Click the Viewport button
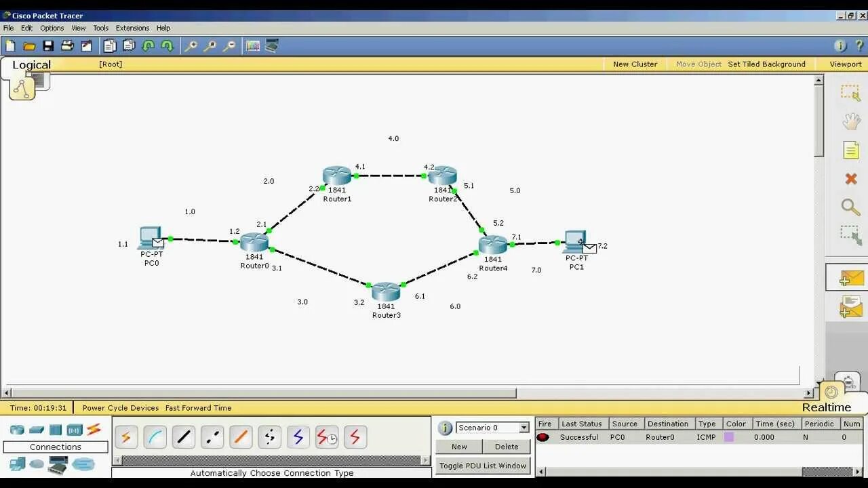 [x=846, y=64]
